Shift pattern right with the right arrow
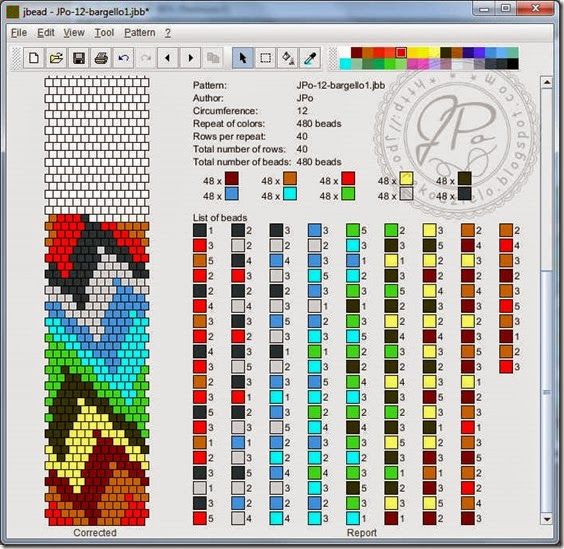This screenshot has height=549, width=564. click(x=190, y=58)
